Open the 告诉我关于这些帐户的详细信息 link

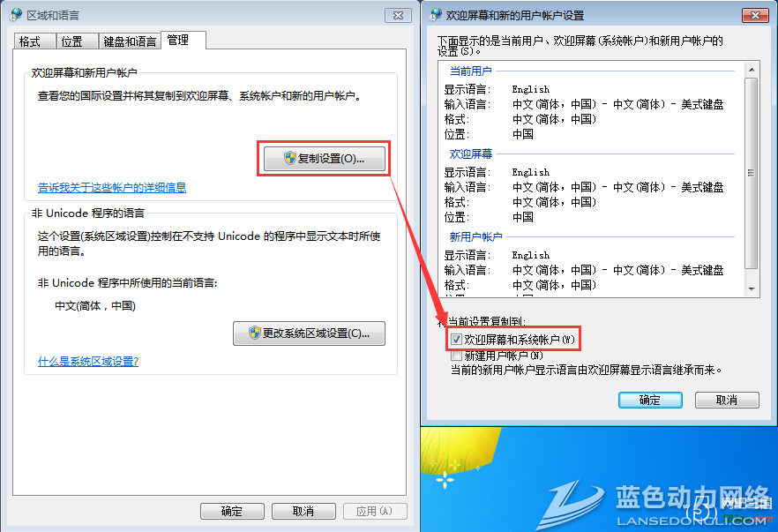coord(112,188)
